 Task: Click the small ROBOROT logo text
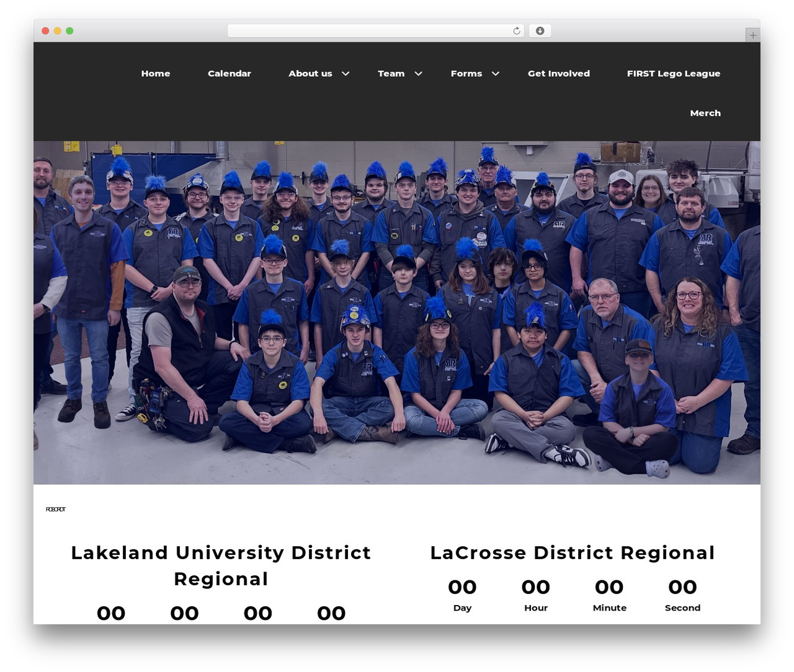[x=55, y=510]
